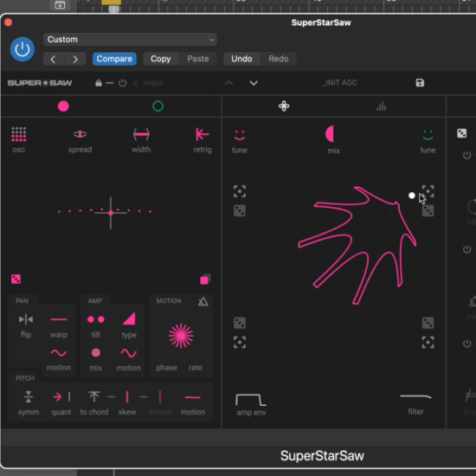
Task: Click the lower-left gray dice icon
Action: 240,323
